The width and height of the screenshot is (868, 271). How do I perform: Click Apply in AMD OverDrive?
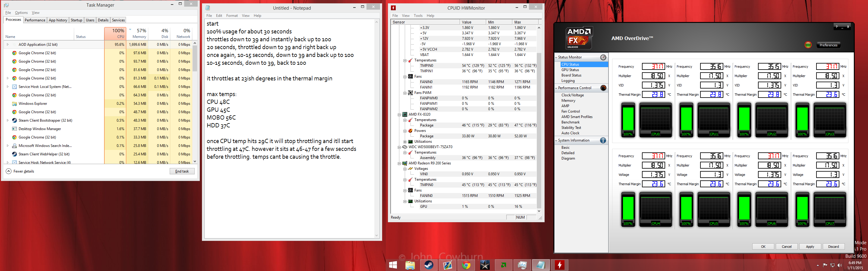[810, 247]
